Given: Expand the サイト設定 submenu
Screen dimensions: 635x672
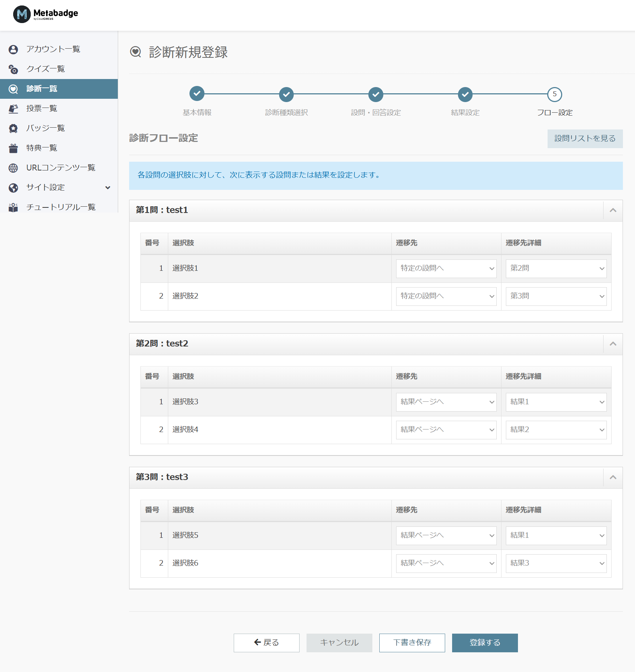Looking at the screenshot, I should 108,188.
